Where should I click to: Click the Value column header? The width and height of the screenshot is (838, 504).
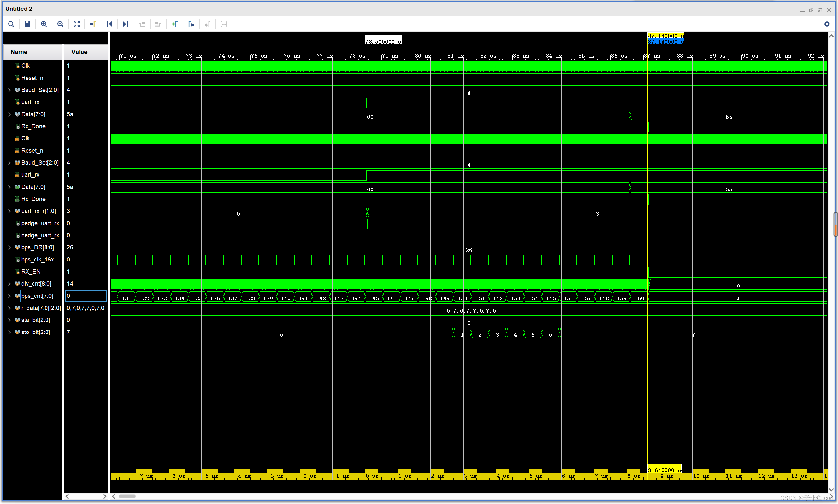pos(79,52)
